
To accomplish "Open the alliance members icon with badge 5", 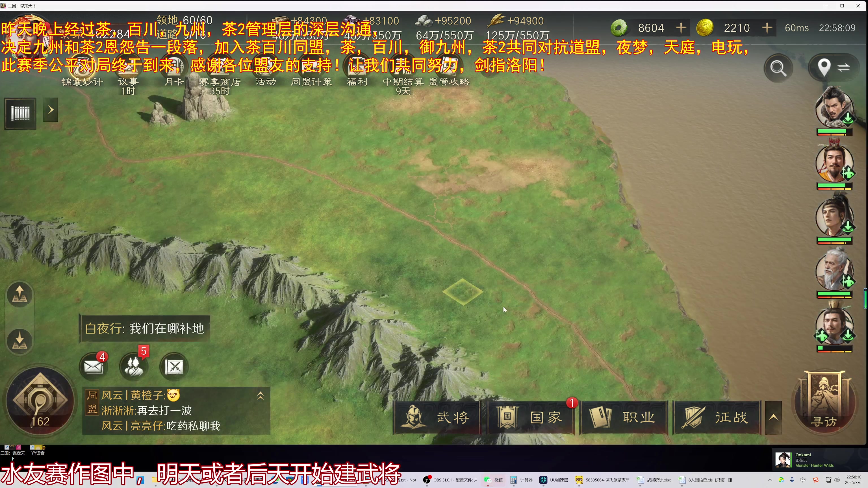I will click(x=134, y=366).
